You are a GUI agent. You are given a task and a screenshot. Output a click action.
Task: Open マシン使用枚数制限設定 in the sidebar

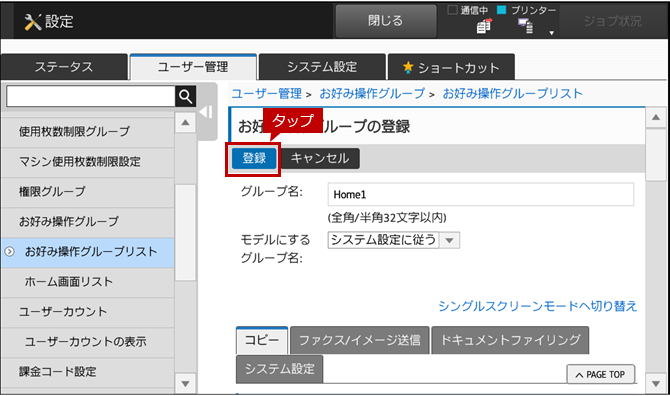point(88,162)
